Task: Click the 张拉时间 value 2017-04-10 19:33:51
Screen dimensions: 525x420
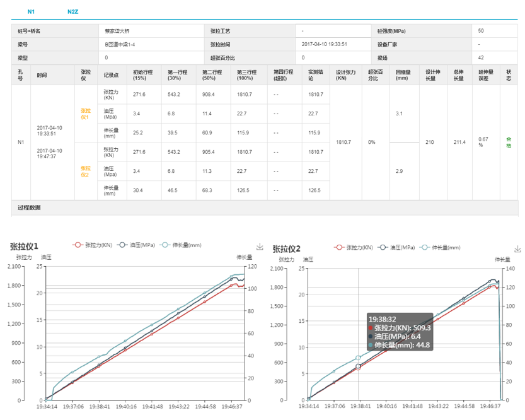Action: tap(325, 44)
